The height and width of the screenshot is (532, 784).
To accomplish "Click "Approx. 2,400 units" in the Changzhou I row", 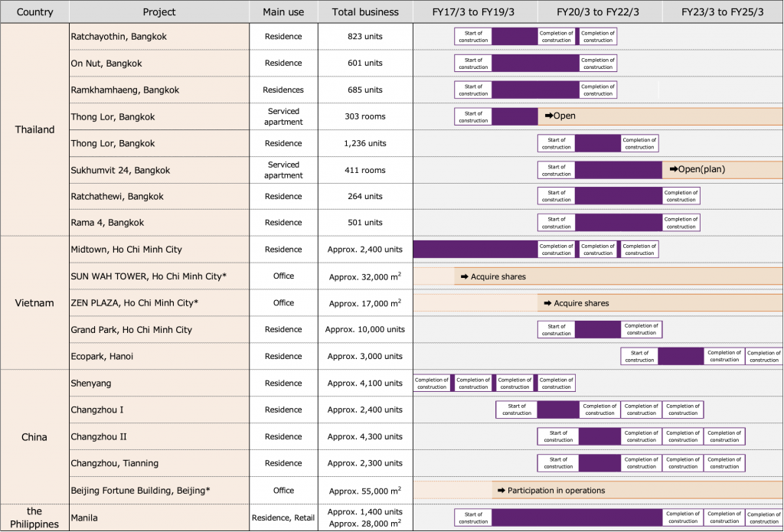I will (x=365, y=410).
